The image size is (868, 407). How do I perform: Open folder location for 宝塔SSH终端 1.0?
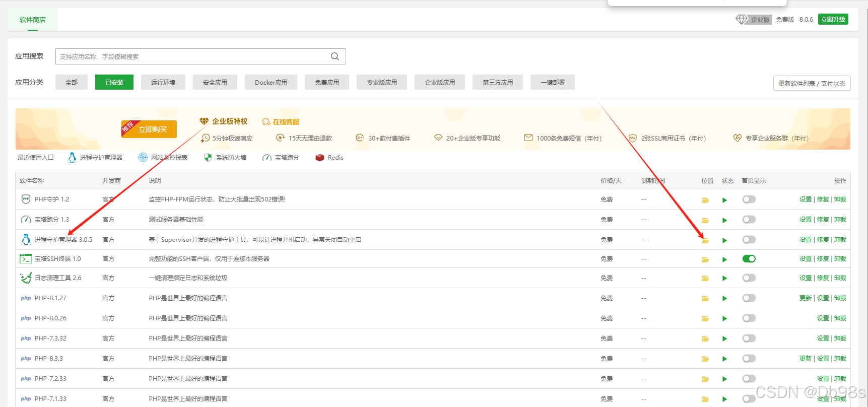click(x=705, y=259)
